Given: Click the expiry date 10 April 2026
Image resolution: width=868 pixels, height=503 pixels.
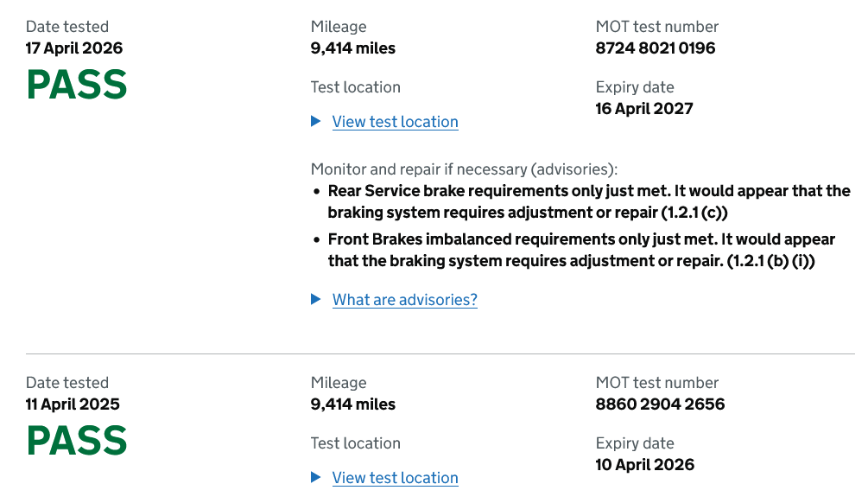Looking at the screenshot, I should [x=644, y=464].
